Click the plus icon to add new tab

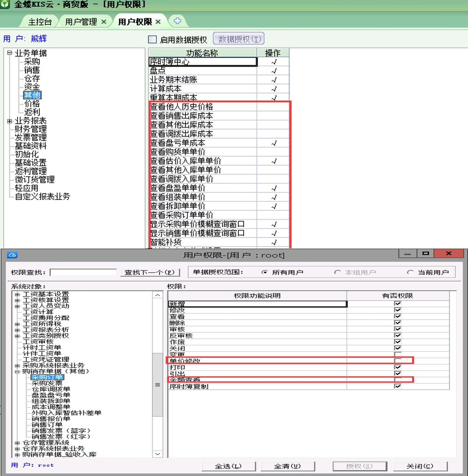tap(177, 21)
